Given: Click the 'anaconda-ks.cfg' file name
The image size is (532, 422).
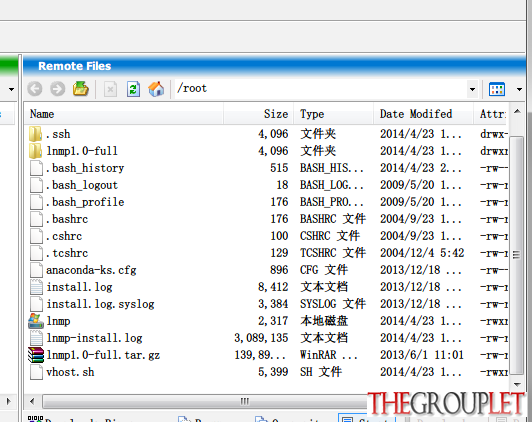Looking at the screenshot, I should 91,270.
